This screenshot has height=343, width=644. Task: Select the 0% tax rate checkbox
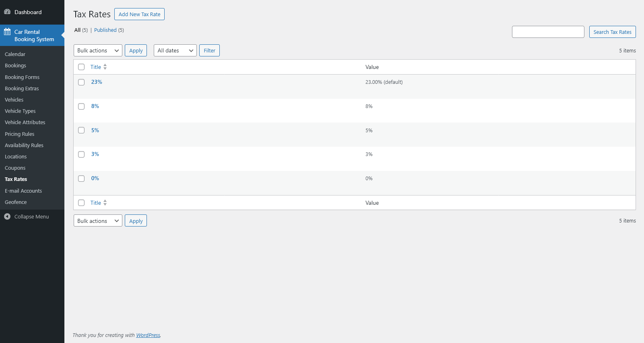pos(81,179)
